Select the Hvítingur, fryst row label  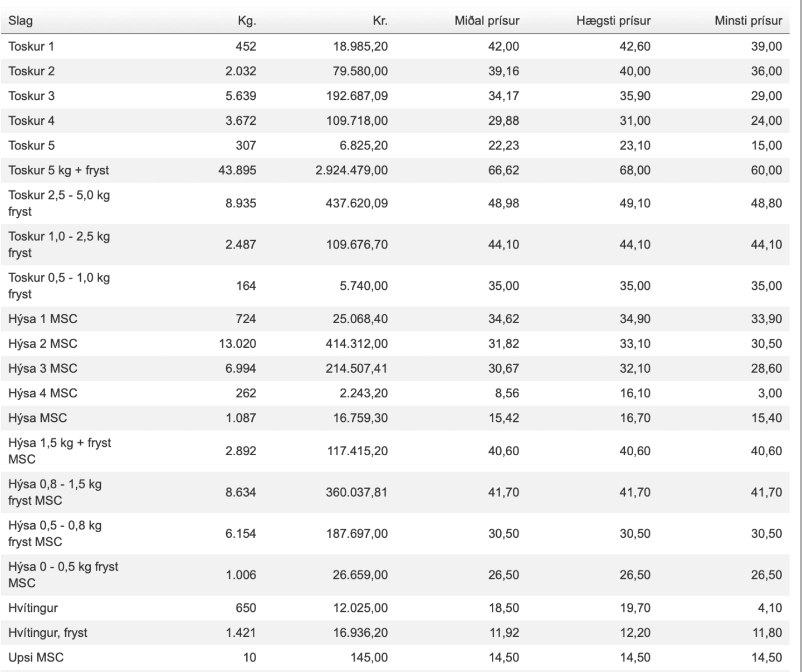point(48,632)
